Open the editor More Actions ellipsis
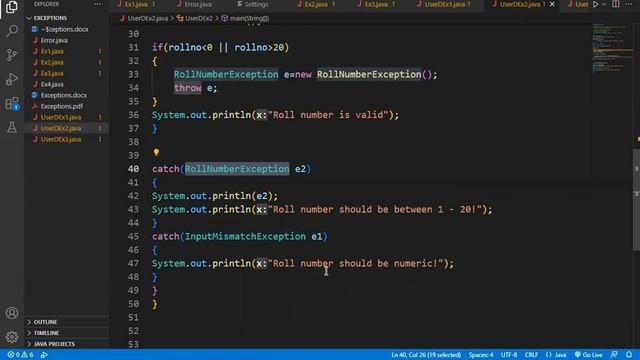 coord(628,4)
